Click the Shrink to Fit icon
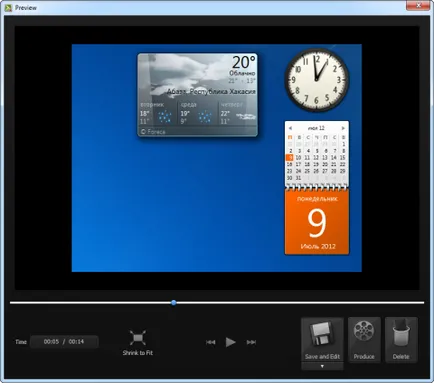Screen dimensions: 434x383 click(x=137, y=338)
